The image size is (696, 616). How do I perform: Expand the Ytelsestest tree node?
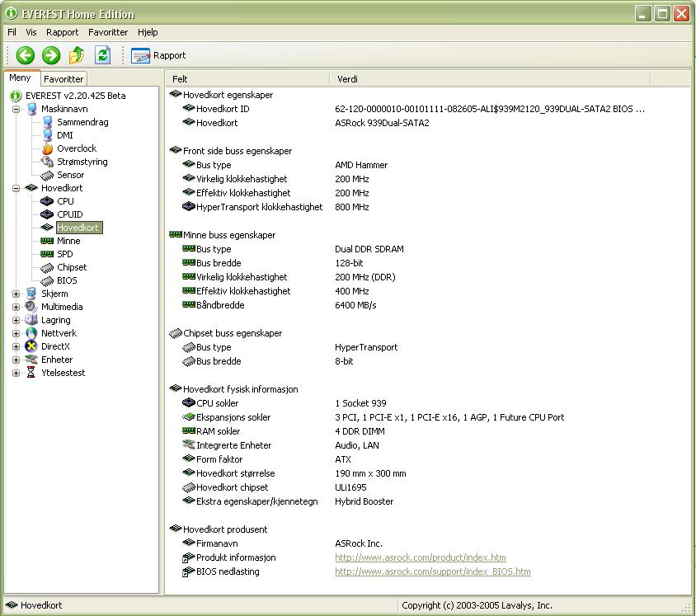click(16, 374)
